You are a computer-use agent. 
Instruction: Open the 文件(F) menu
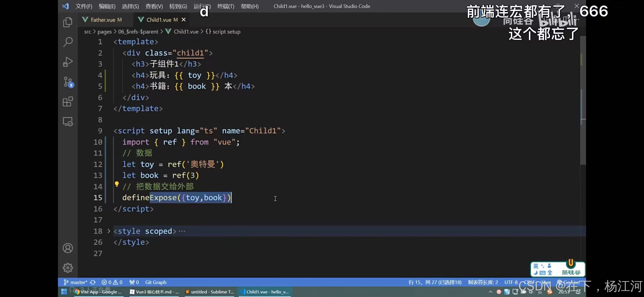point(84,6)
